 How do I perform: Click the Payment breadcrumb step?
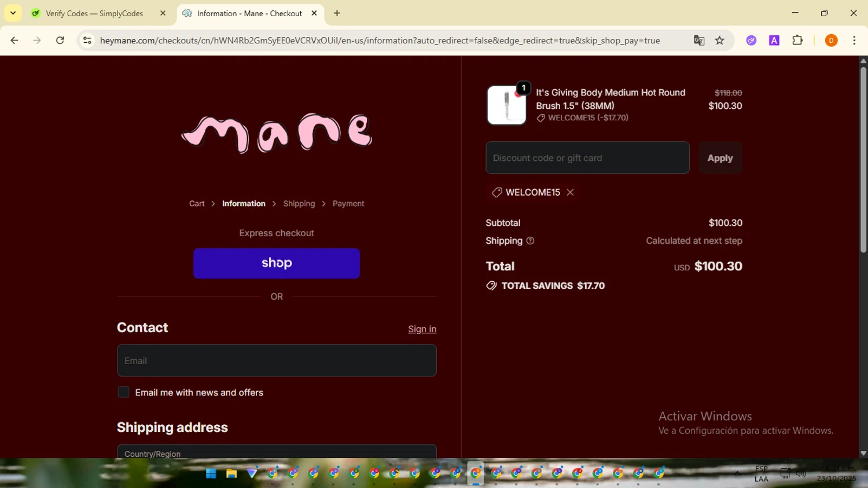(348, 204)
